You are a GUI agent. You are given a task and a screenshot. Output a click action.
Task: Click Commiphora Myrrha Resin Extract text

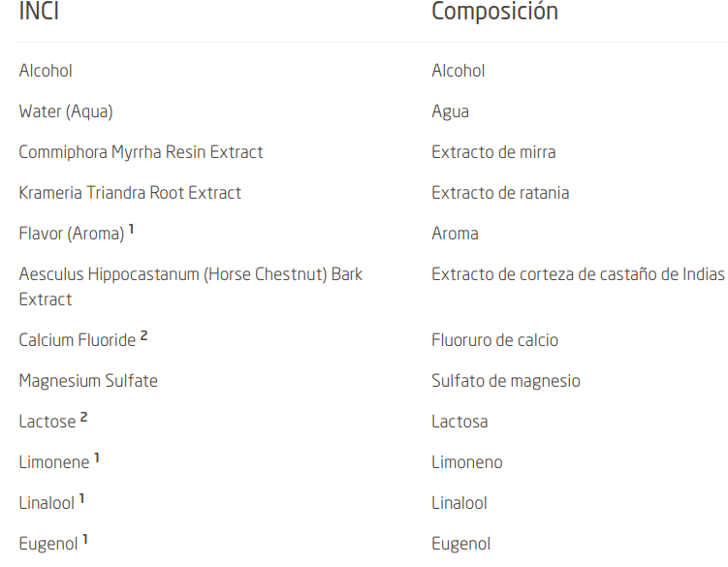pyautogui.click(x=142, y=153)
